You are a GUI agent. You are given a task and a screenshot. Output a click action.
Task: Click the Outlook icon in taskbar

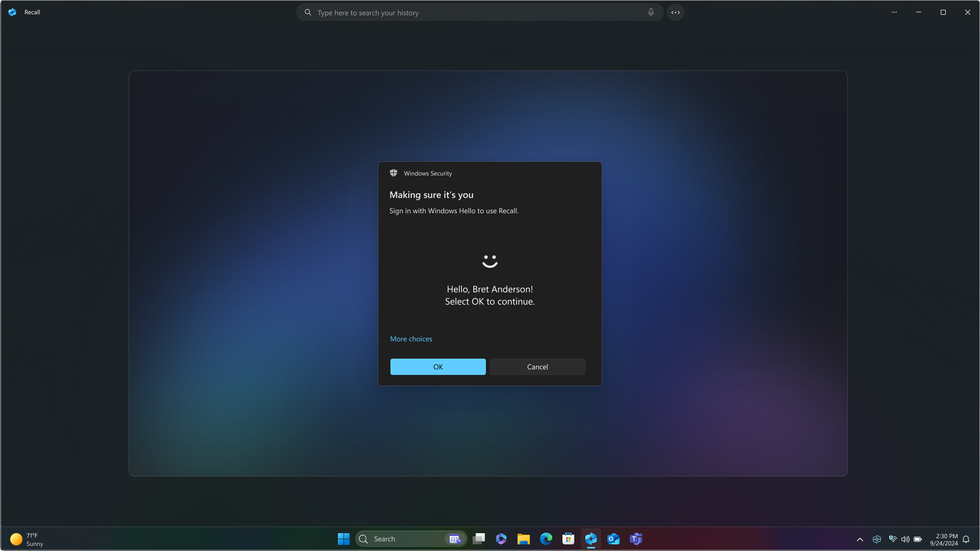[x=614, y=539]
